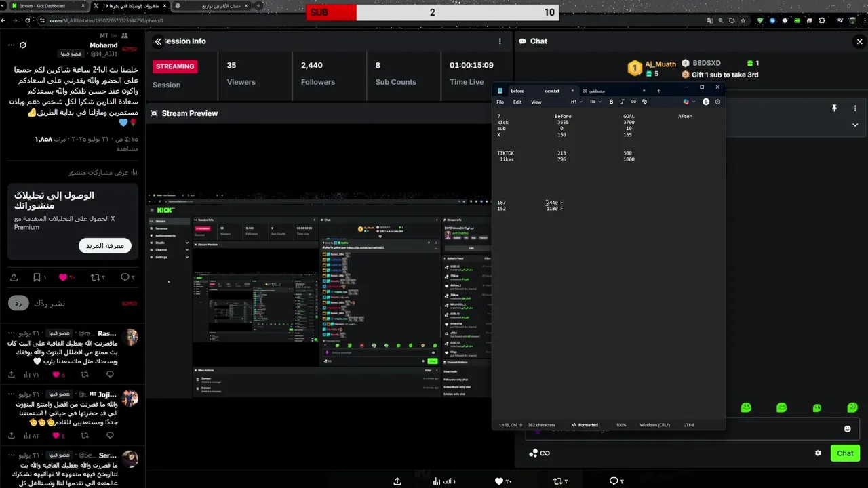
Task: Like Joji's reply heart icon
Action: pyautogui.click(x=56, y=435)
